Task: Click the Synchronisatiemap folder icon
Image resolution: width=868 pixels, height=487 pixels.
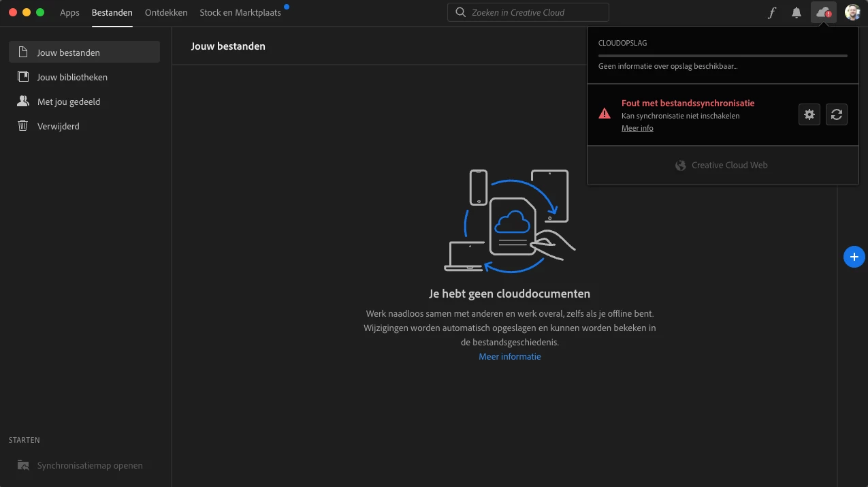Action: click(23, 465)
